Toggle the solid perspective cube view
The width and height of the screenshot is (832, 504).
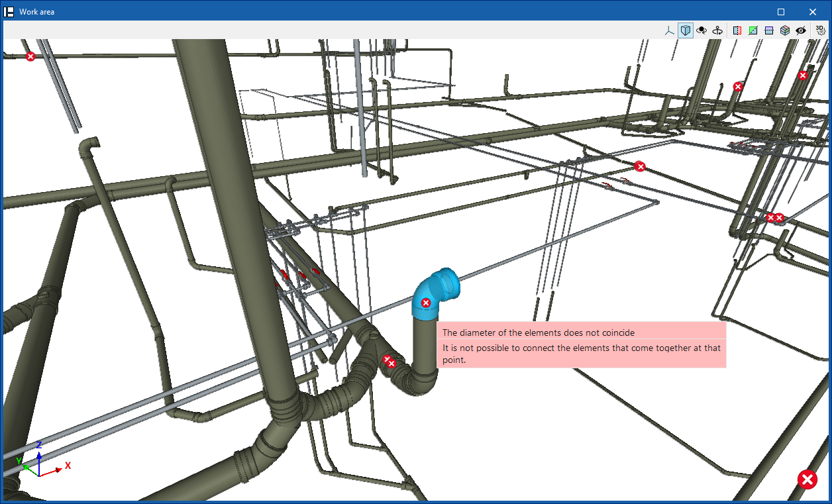686,30
